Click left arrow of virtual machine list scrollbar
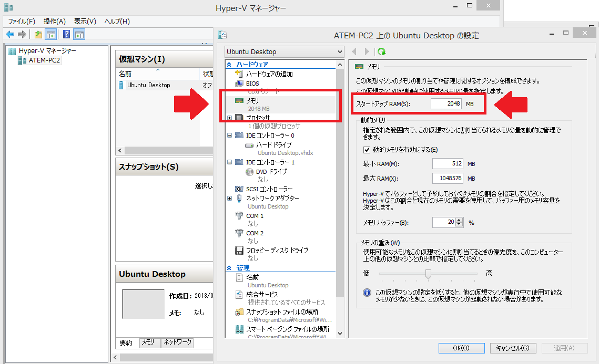 tap(120, 150)
